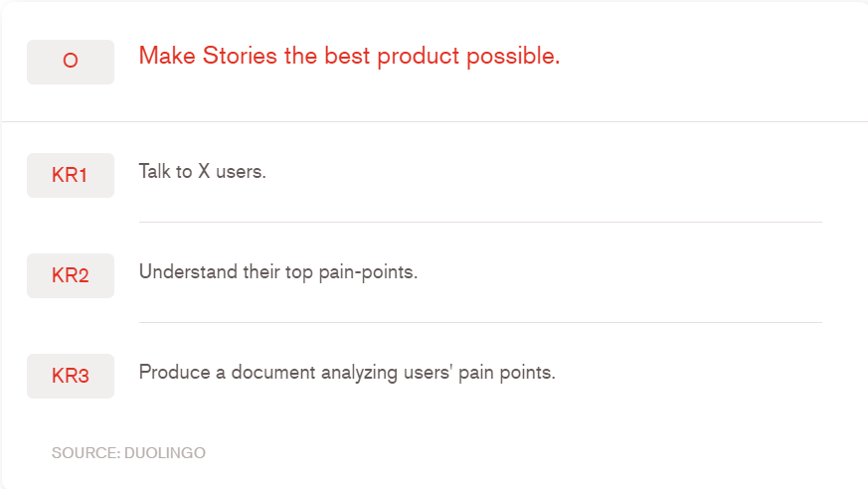Click the red O objective badge
Image resolution: width=868 pixels, height=489 pixels.
pyautogui.click(x=70, y=62)
